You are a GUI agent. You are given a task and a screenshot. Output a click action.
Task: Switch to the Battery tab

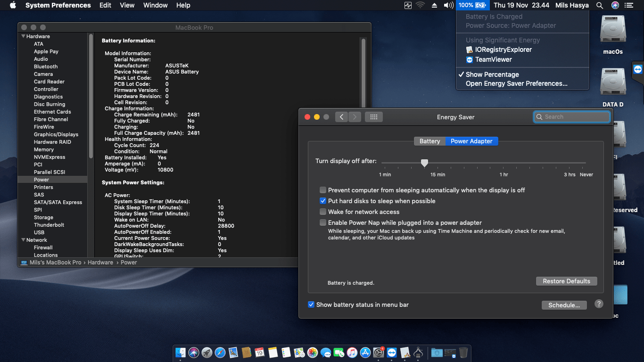click(429, 141)
